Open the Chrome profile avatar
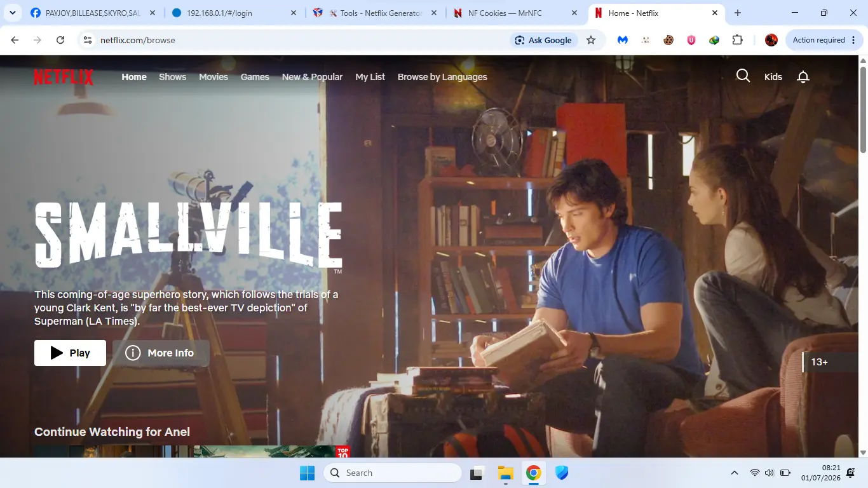The height and width of the screenshot is (488, 868). [771, 40]
